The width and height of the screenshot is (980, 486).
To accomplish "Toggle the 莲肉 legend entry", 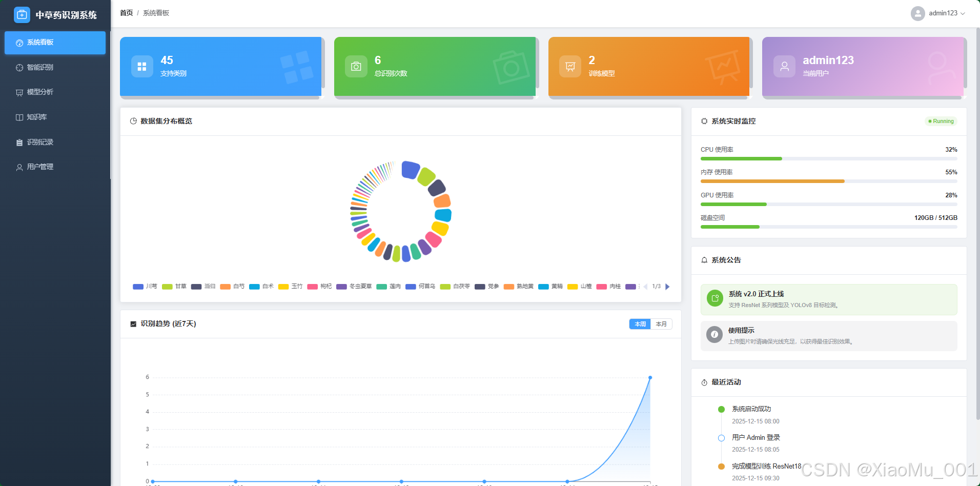I will click(x=389, y=287).
